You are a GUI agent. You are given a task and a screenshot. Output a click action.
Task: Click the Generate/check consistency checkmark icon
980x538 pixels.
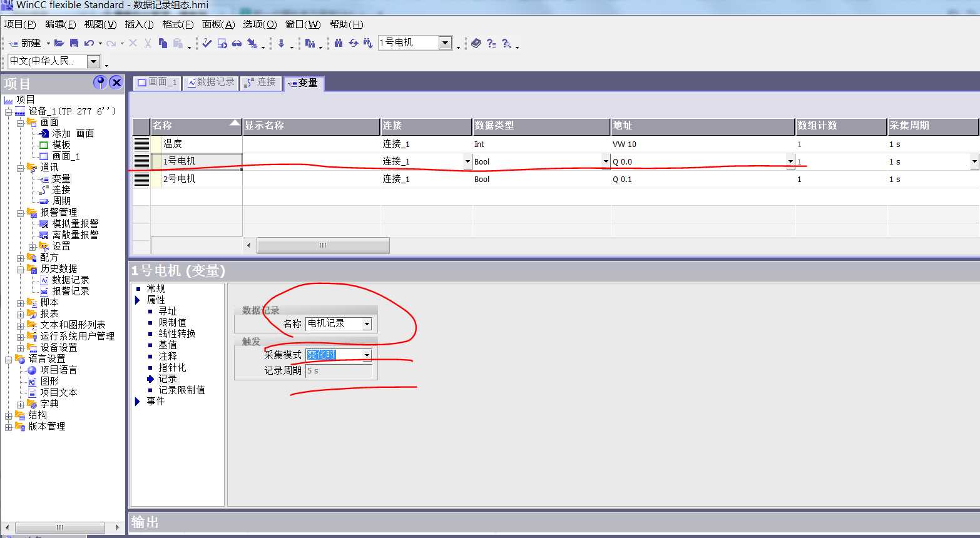click(207, 43)
